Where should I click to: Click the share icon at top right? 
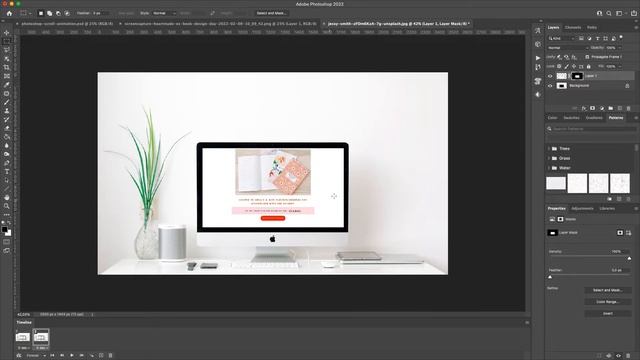(x=633, y=13)
